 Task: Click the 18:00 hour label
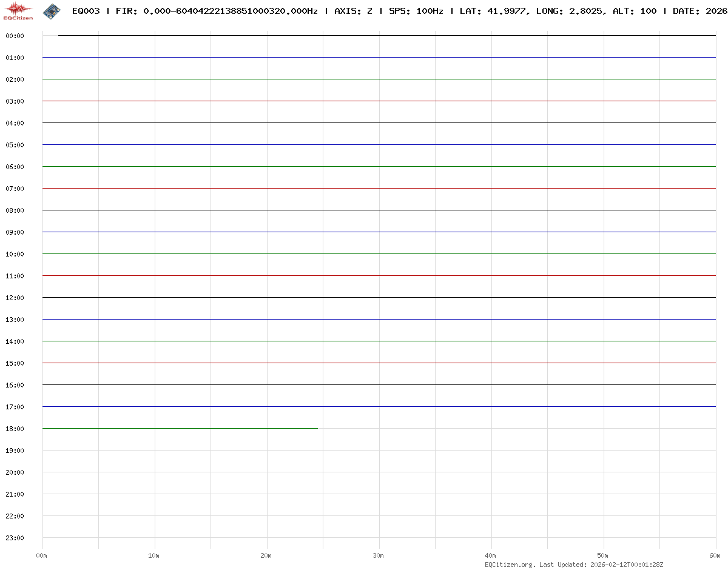(15, 429)
